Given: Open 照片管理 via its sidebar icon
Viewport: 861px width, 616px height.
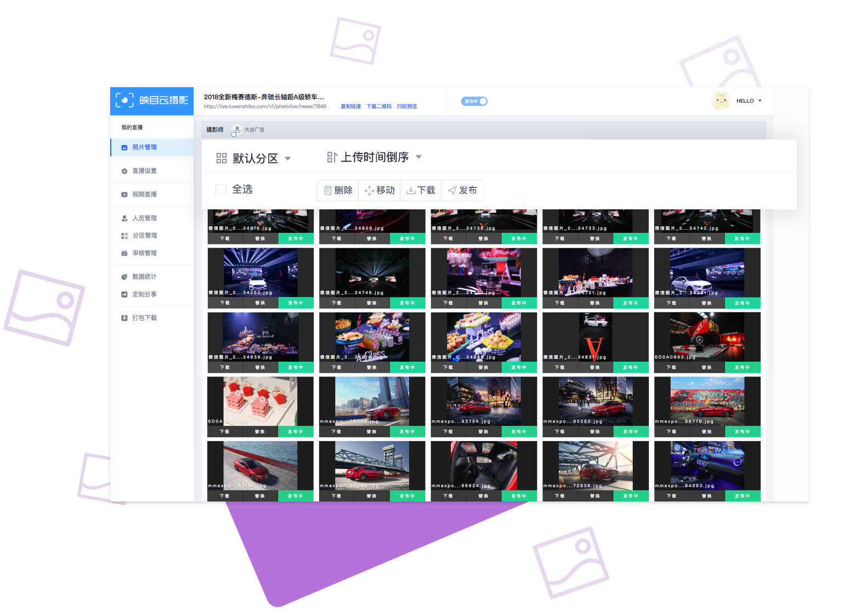Looking at the screenshot, I should (124, 147).
